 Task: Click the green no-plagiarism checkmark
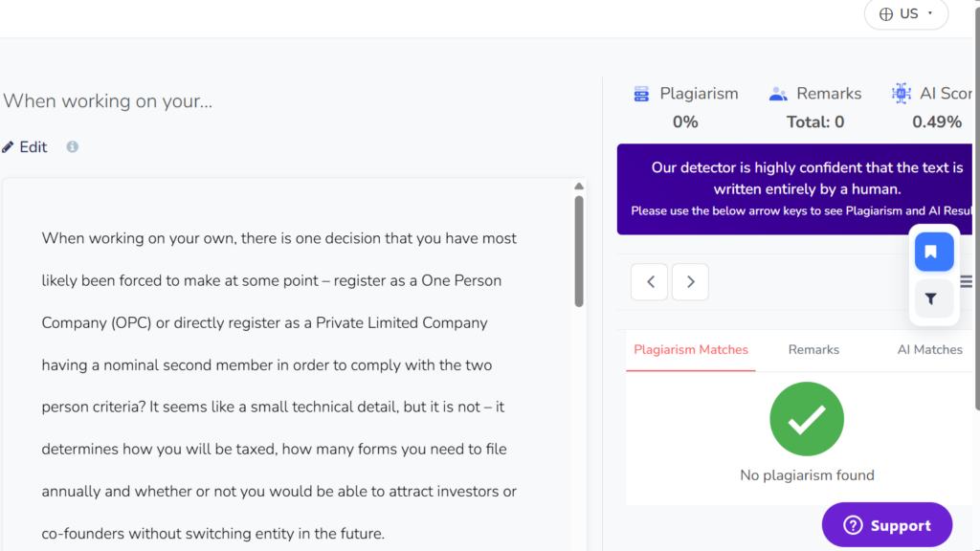click(807, 419)
